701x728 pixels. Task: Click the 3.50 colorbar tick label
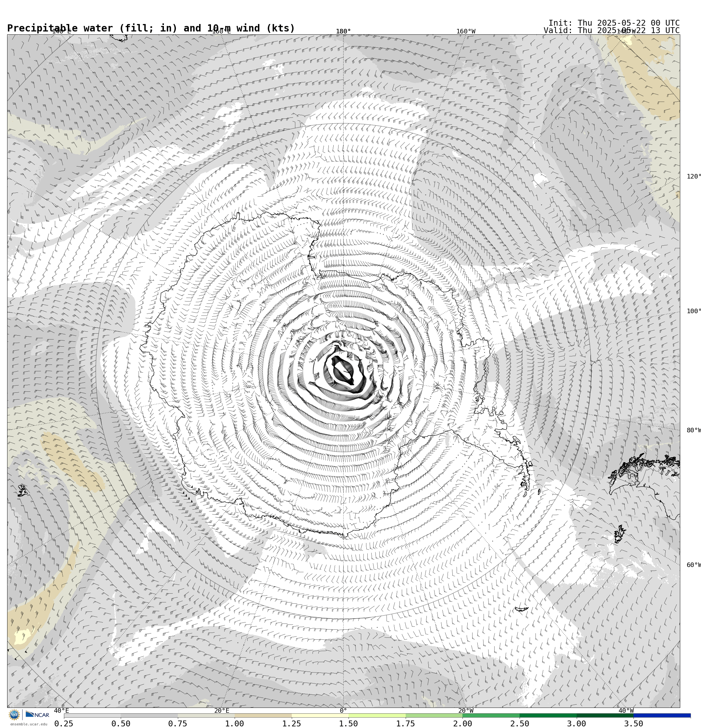[x=634, y=723]
